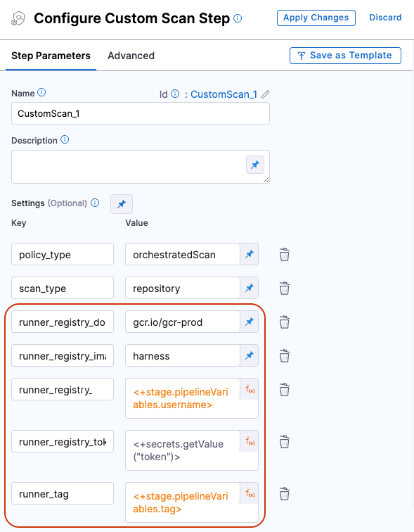
Task: Open expression selector for username variable value
Action: pyautogui.click(x=250, y=390)
